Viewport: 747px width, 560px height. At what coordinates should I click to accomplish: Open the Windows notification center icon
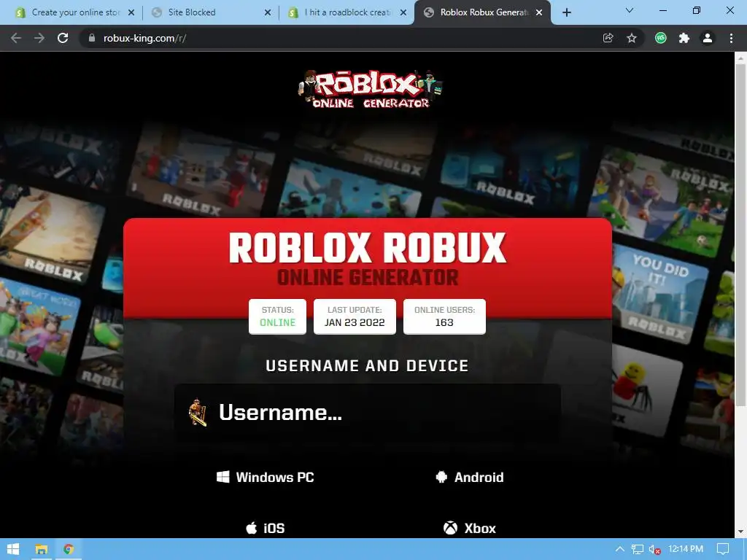coord(723,549)
